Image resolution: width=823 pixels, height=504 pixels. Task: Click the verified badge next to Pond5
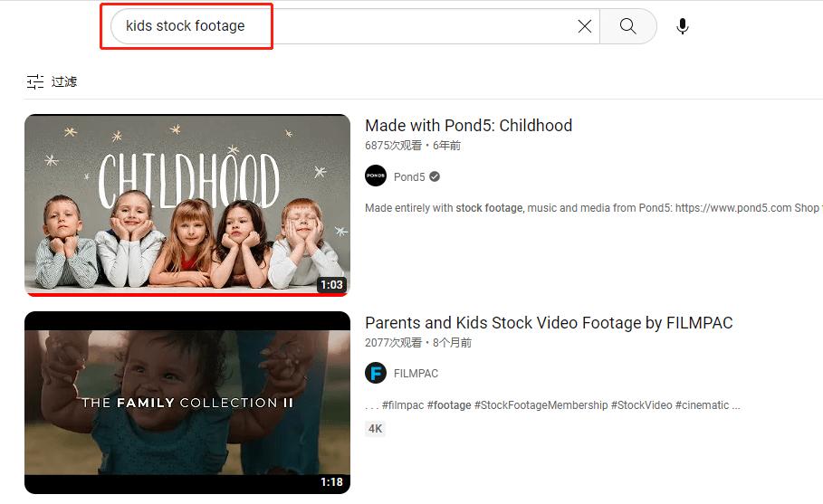(435, 176)
